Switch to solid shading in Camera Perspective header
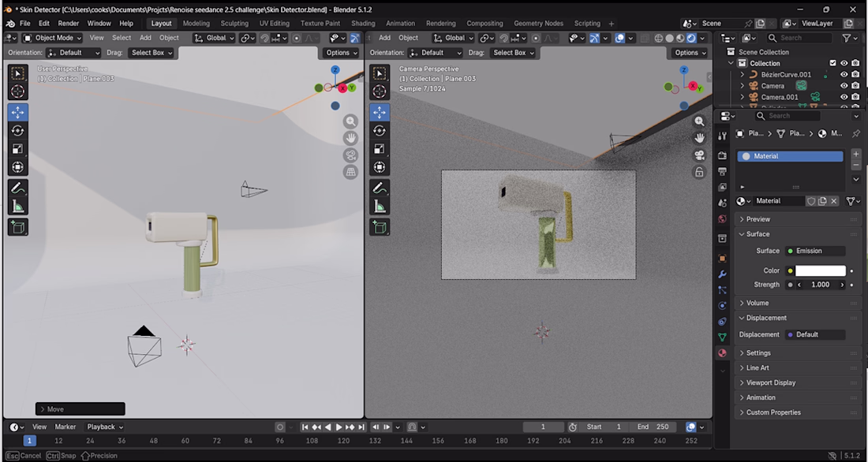Screen dimensions: 868x462 tap(670, 38)
